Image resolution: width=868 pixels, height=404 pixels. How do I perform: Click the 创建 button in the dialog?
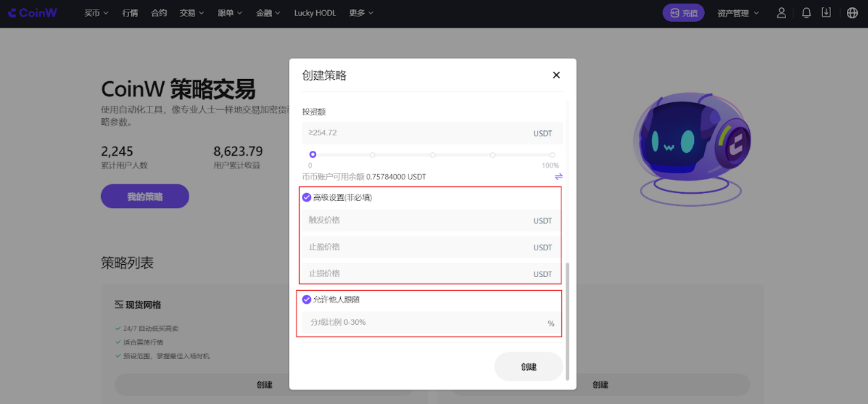pyautogui.click(x=529, y=366)
